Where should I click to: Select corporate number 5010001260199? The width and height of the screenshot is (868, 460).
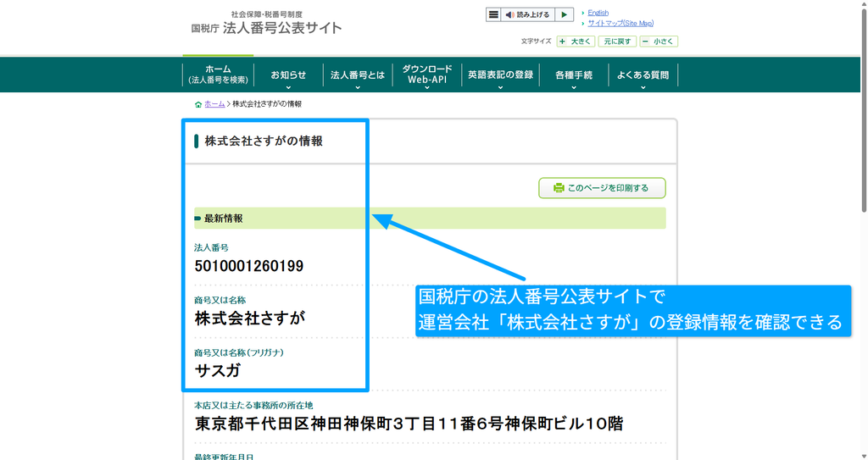(x=249, y=266)
